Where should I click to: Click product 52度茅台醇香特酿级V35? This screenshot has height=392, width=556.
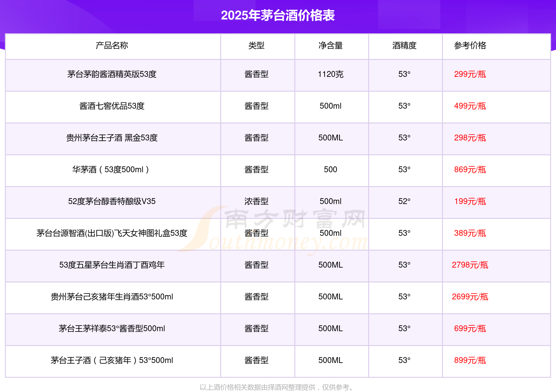pyautogui.click(x=112, y=202)
